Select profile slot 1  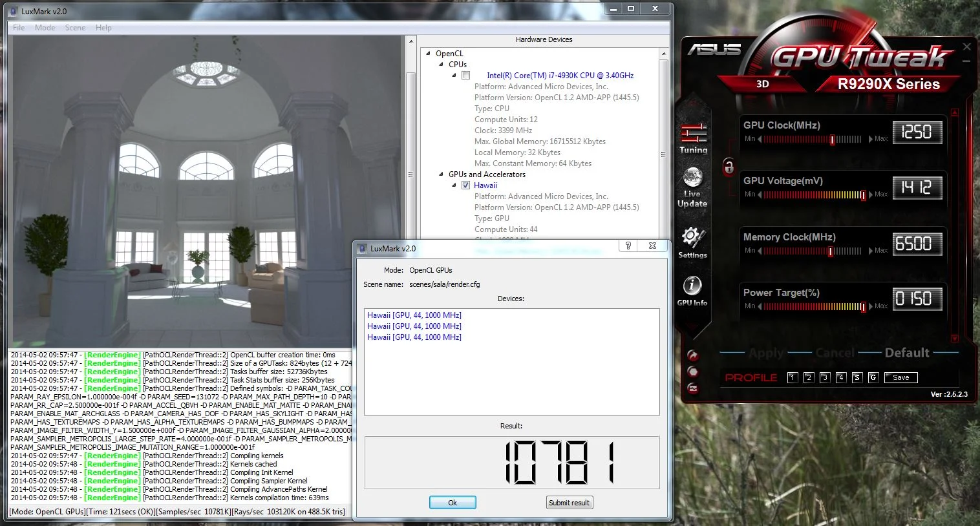[x=793, y=377]
